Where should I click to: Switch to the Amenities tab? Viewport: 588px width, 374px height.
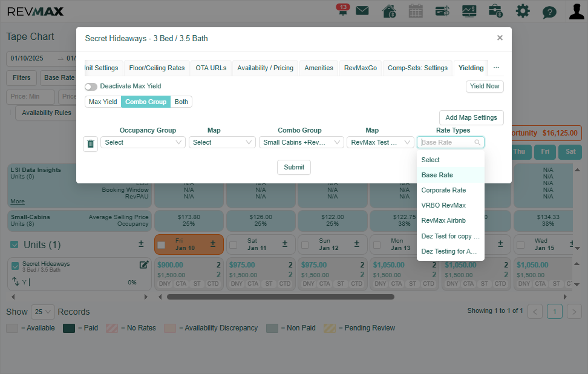tap(319, 68)
